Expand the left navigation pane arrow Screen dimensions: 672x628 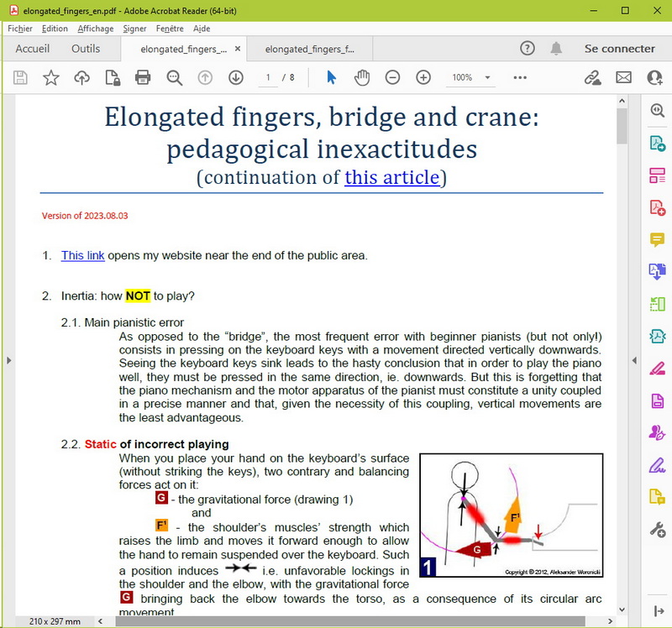[x=8, y=360]
